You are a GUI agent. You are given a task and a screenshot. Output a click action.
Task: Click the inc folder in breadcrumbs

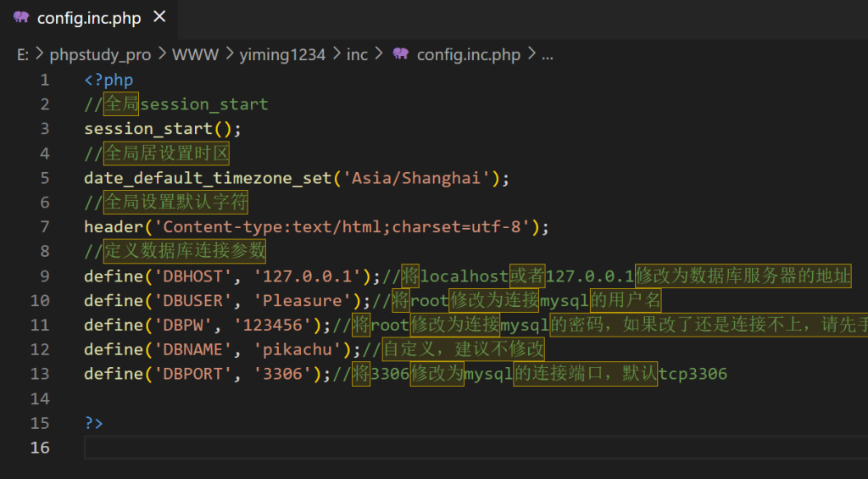point(357,54)
